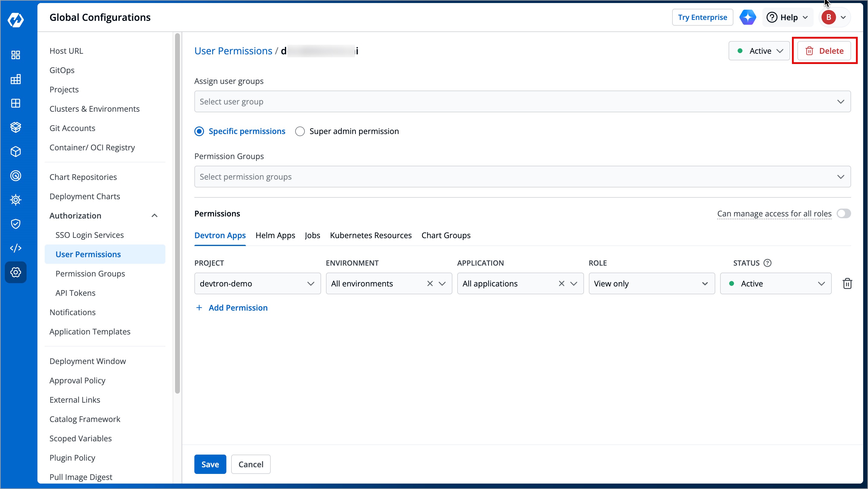Open Permission Groups in sidebar

pos(90,273)
